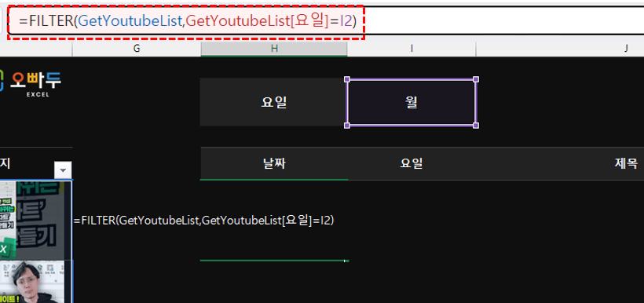
Task: Select column H header
Action: (x=274, y=49)
